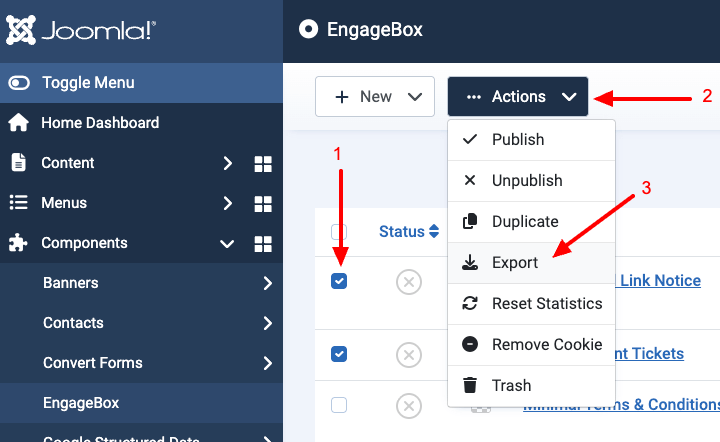Open Home Dashboard via house icon
This screenshot has width=720, height=442.
click(x=18, y=123)
